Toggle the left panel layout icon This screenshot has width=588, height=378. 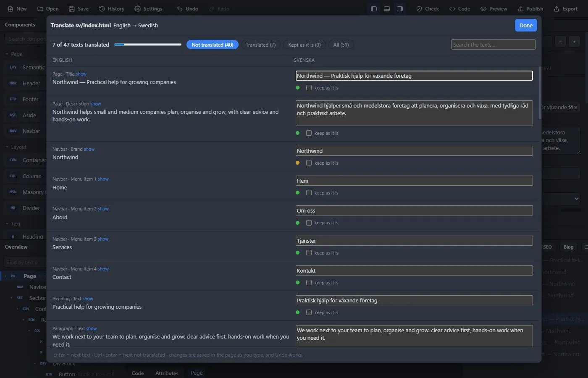[x=374, y=9]
